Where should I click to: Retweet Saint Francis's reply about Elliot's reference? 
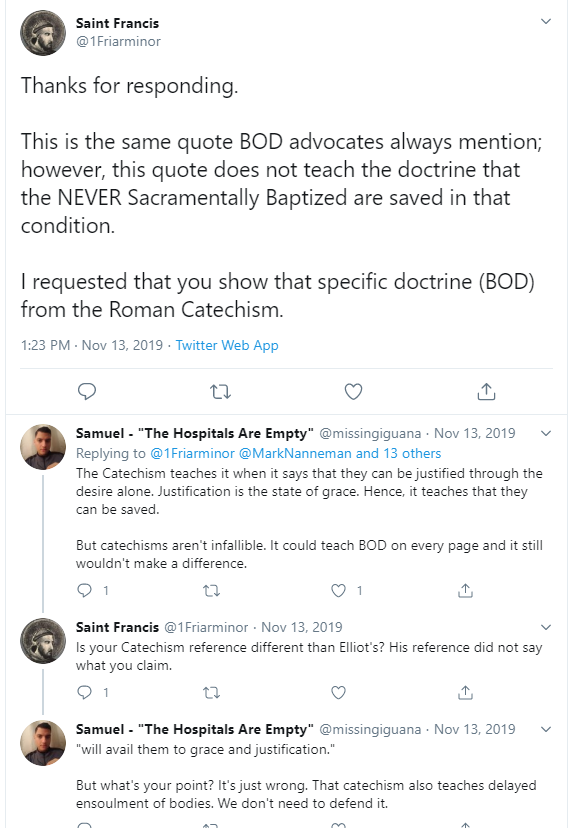pos(212,692)
